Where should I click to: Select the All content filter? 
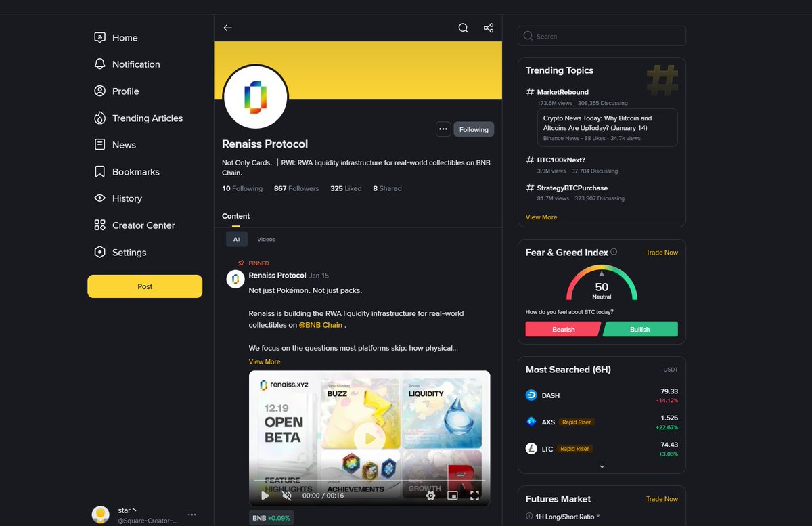click(x=237, y=239)
